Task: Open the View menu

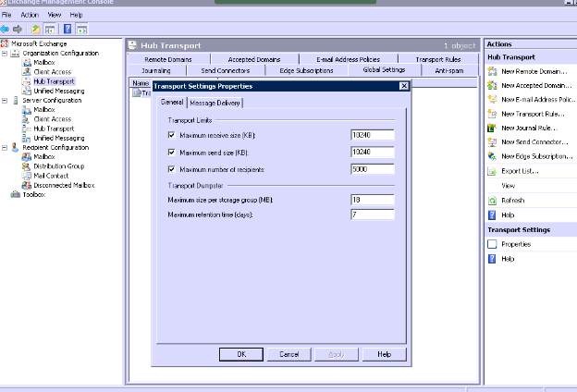Action: (x=55, y=15)
